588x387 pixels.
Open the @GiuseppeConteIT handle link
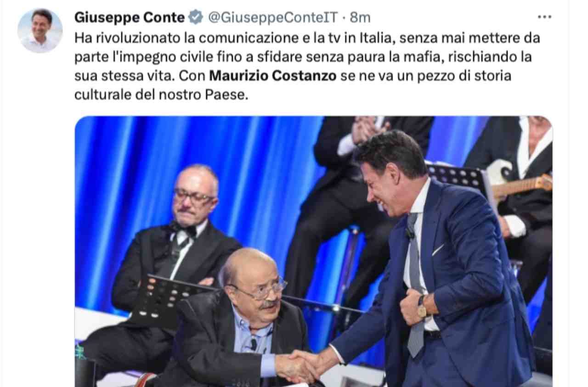click(273, 17)
